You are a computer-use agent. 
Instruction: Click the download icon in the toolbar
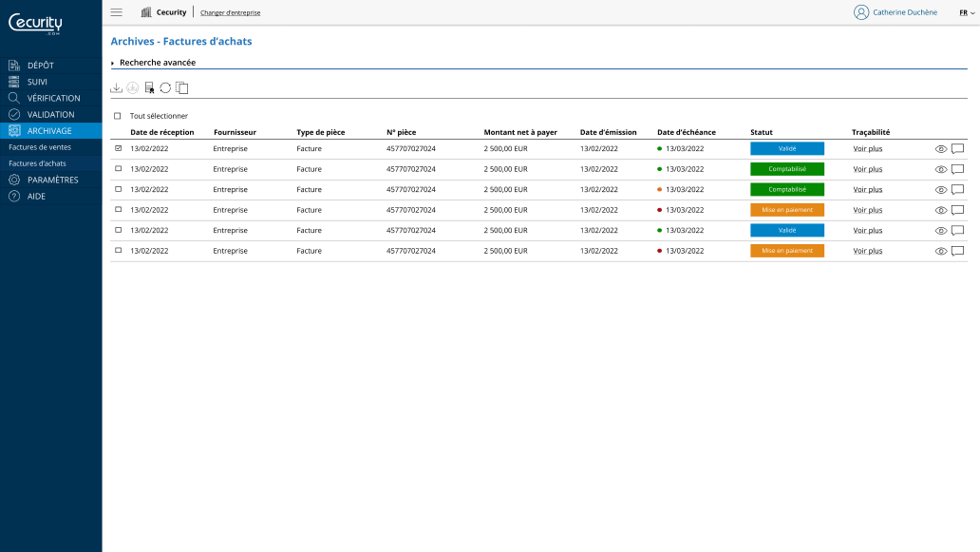pyautogui.click(x=116, y=88)
